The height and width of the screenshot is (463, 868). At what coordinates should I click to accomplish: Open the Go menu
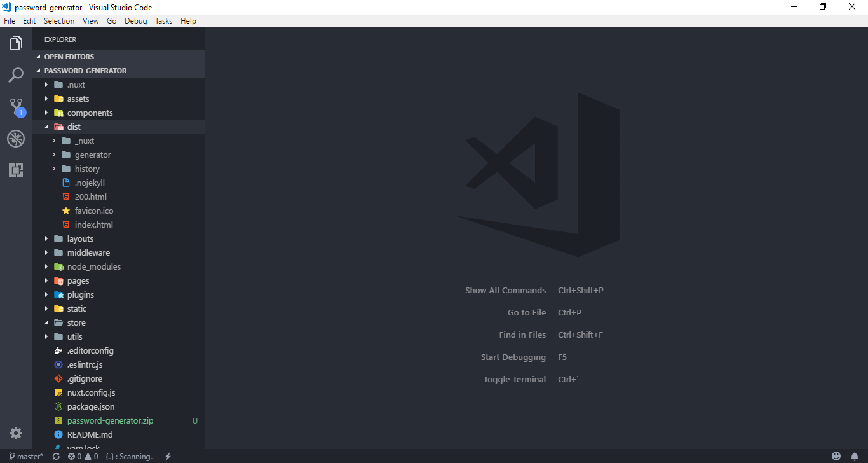112,21
